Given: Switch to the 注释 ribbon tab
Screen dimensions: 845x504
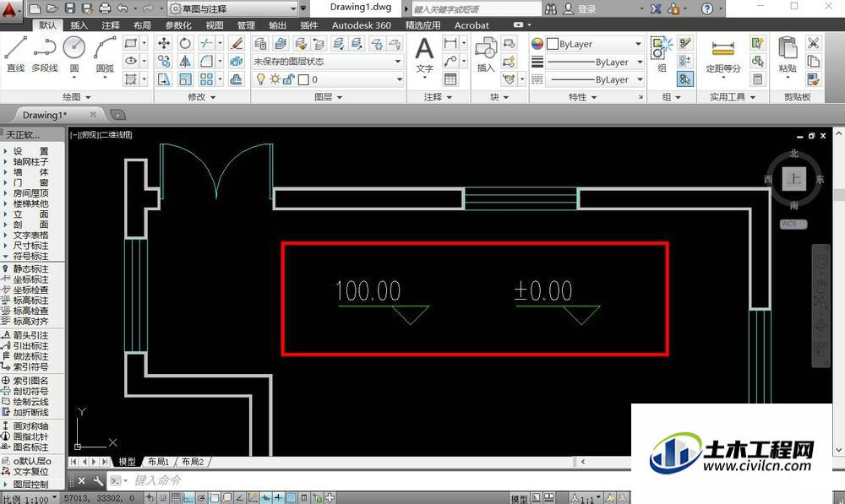Looking at the screenshot, I should pos(111,25).
